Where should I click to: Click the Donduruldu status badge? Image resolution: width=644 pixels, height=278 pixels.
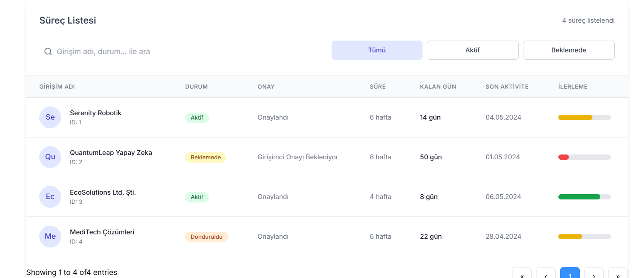tap(207, 237)
